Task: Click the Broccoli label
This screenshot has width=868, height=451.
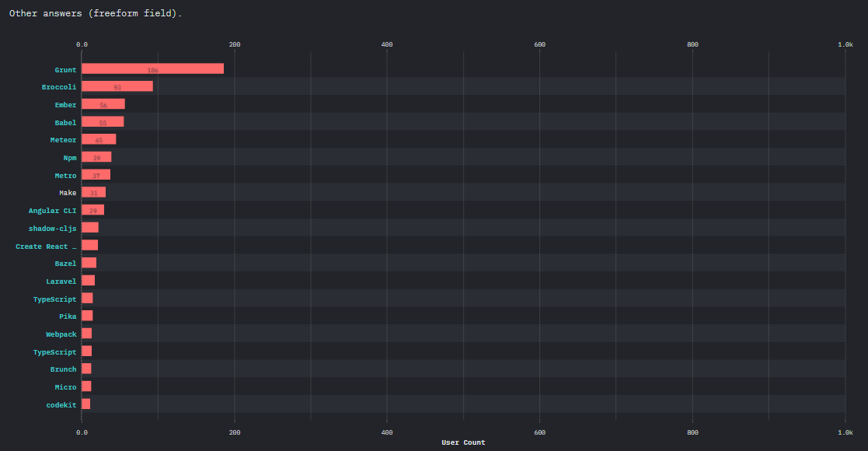Action: [x=59, y=87]
